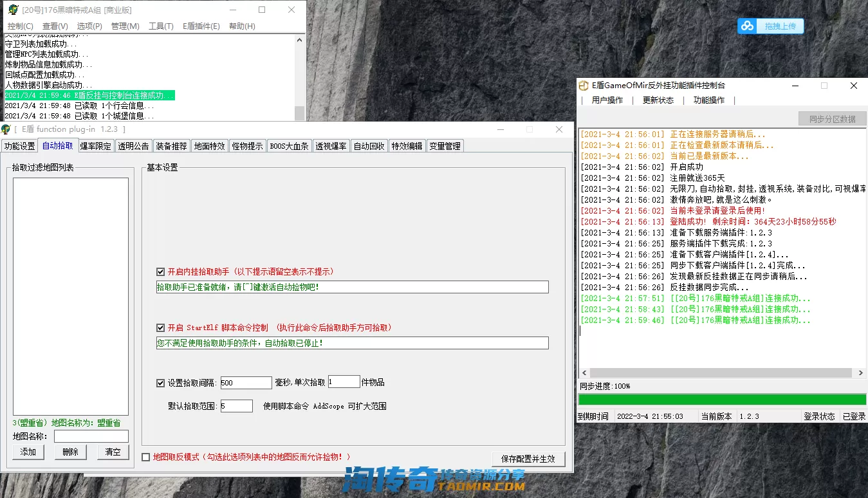Open the 用户操作 menu in console
The image size is (868, 498).
point(607,100)
